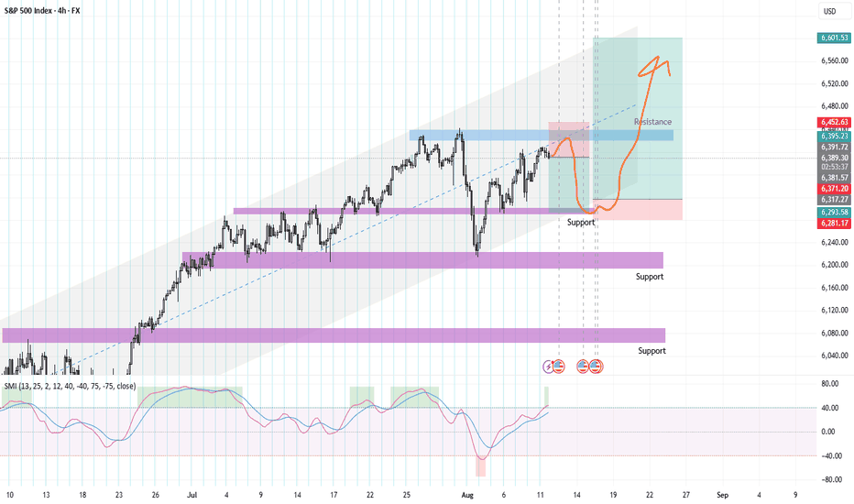This screenshot has width=854, height=504.
Task: Select the S&P 500 Index chart title
Action: pyautogui.click(x=42, y=10)
